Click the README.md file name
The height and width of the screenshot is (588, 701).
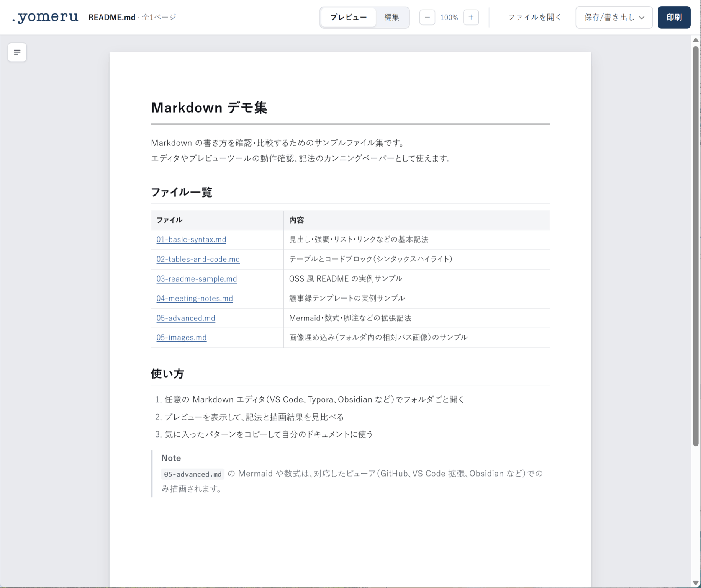pyautogui.click(x=112, y=17)
